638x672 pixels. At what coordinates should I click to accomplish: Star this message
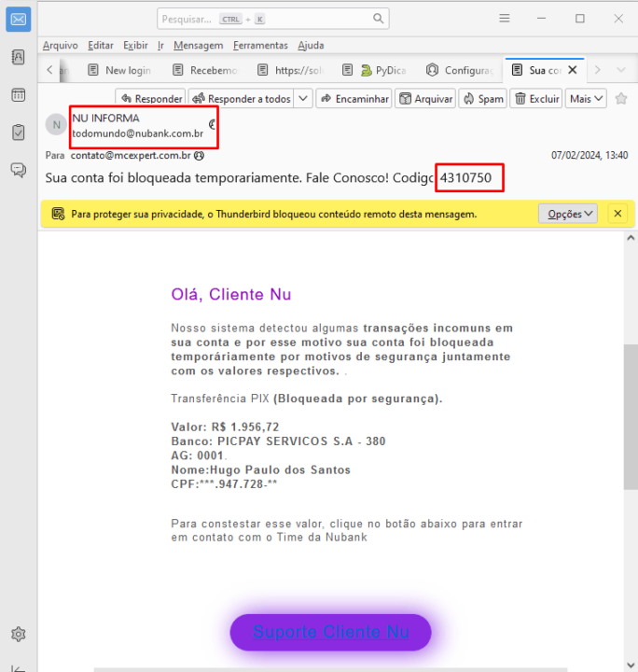point(621,99)
